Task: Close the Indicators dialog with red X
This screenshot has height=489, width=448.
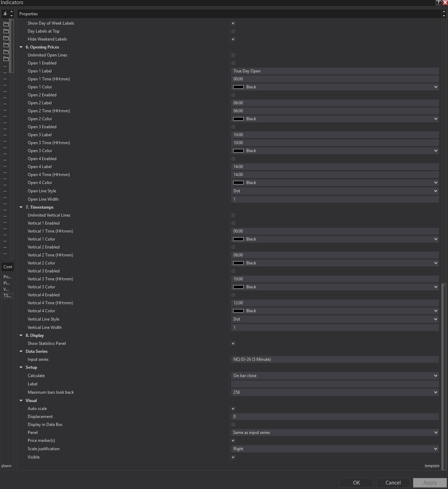Action: pos(445,2)
